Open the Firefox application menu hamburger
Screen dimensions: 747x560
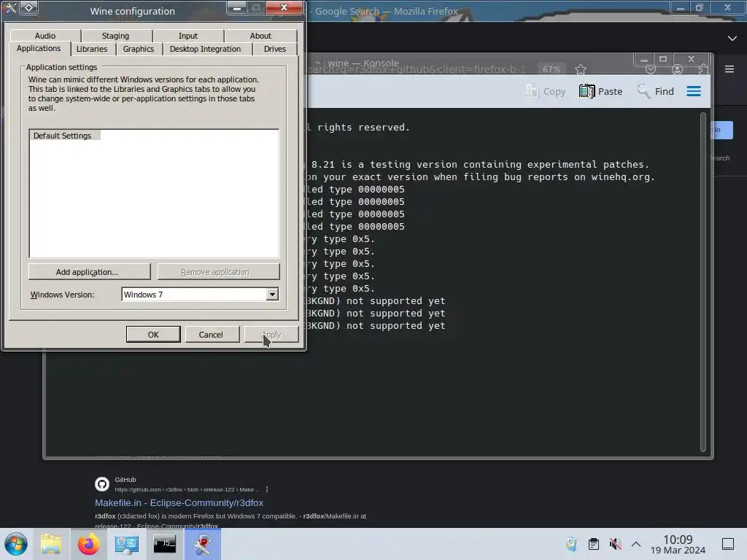pos(729,69)
